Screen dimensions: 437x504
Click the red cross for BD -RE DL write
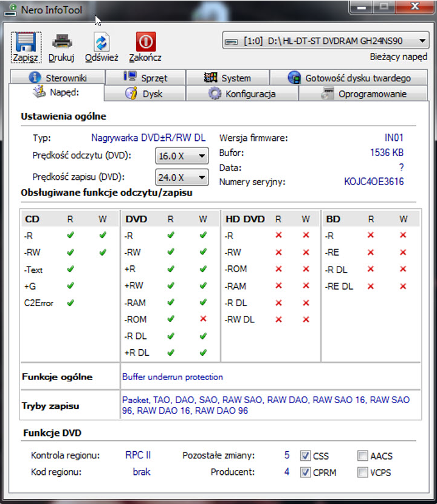403,286
